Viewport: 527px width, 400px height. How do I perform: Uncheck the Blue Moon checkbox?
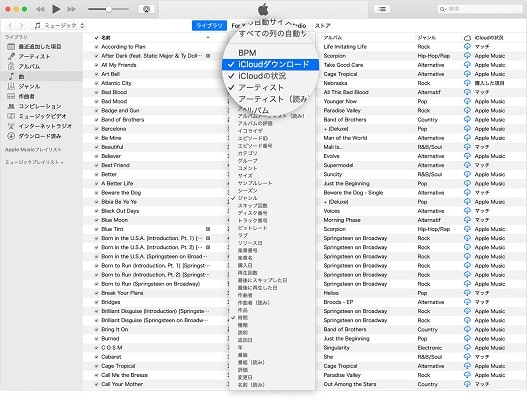[96, 220]
